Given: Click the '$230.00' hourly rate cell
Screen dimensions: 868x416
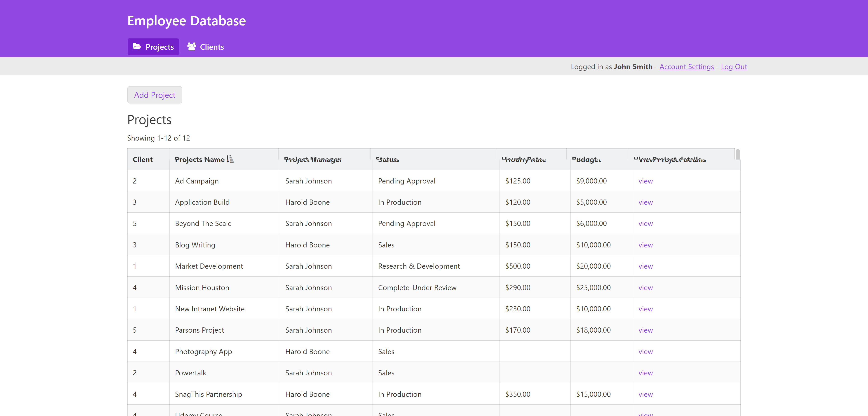Looking at the screenshot, I should click(535, 309).
